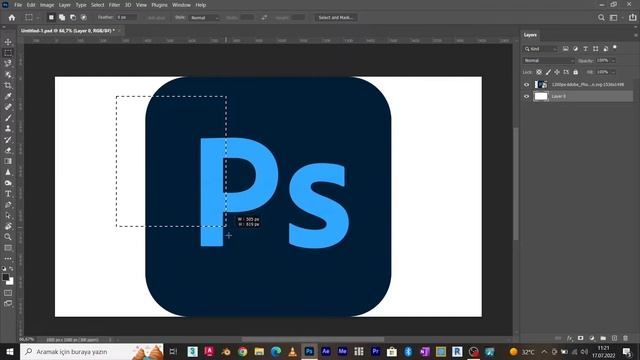
Task: Toggle smart object layer filter
Action: 605,49
